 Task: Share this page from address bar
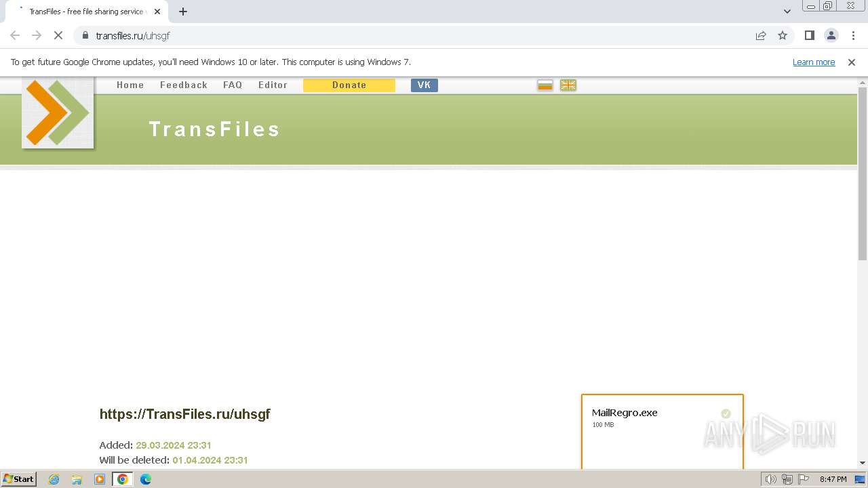pos(761,35)
